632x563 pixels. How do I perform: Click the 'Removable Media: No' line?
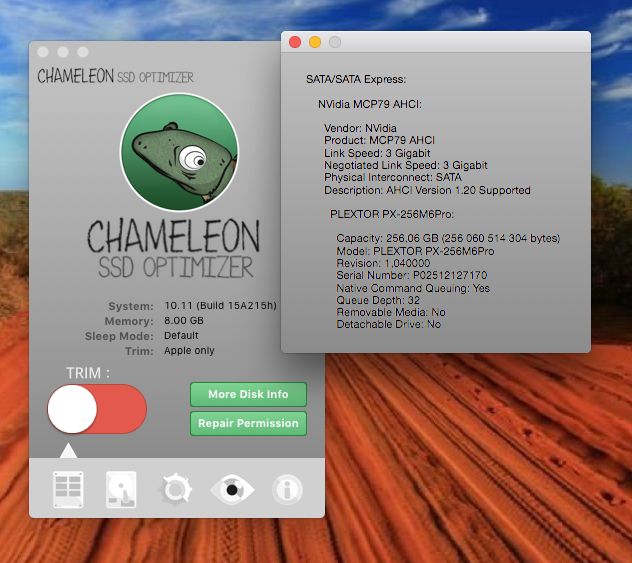coord(391,312)
